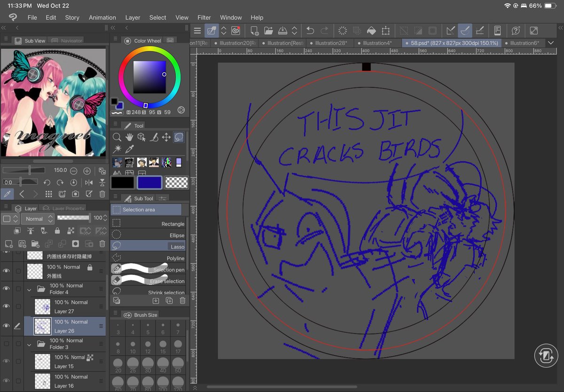The width and height of the screenshot is (564, 392).
Task: Select the Hand move tool
Action: [x=129, y=137]
